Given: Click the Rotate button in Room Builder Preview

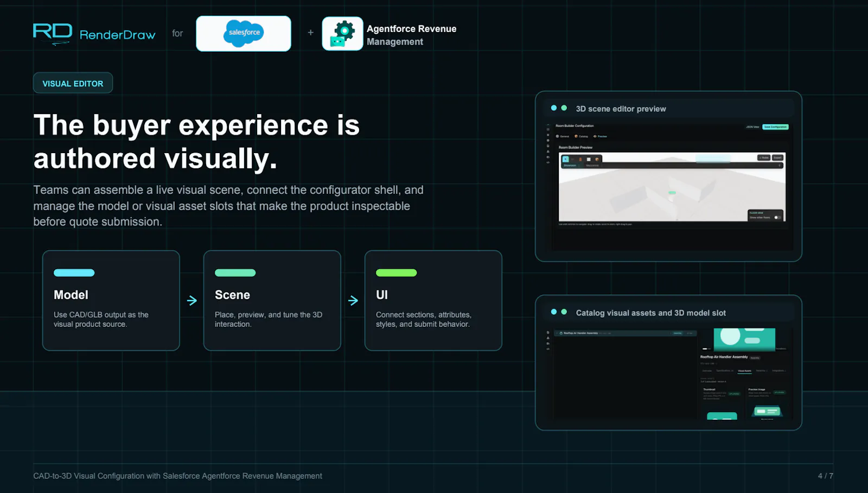Looking at the screenshot, I should 764,157.
